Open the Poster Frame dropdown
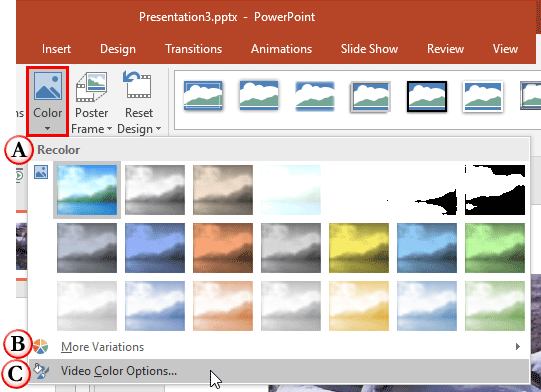The image size is (541, 392). [x=91, y=102]
